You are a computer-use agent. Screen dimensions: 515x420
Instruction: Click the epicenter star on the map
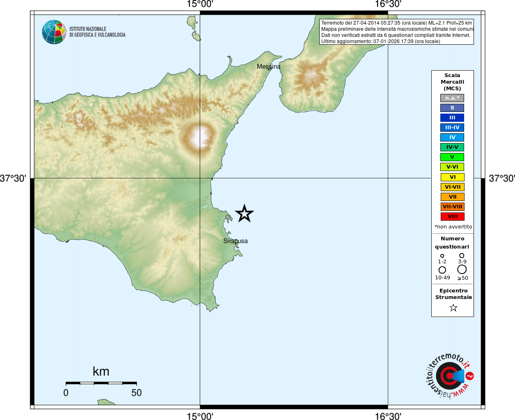coord(245,214)
